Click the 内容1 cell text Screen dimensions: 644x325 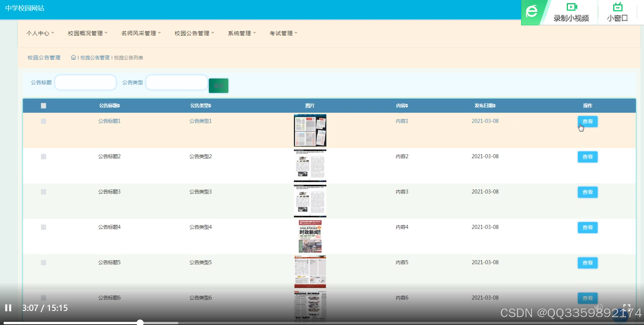click(402, 121)
